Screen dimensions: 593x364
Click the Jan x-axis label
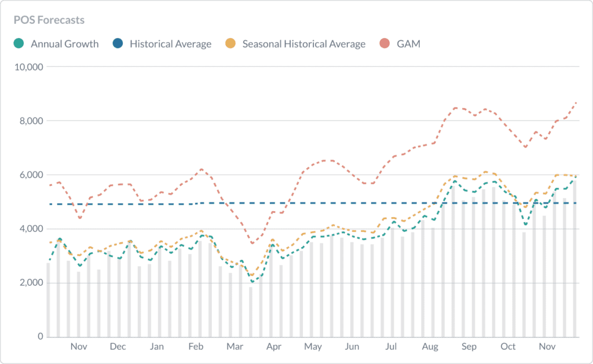point(156,347)
